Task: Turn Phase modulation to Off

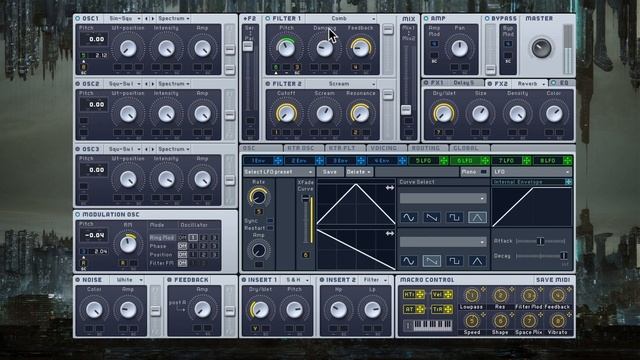Action: [182, 246]
